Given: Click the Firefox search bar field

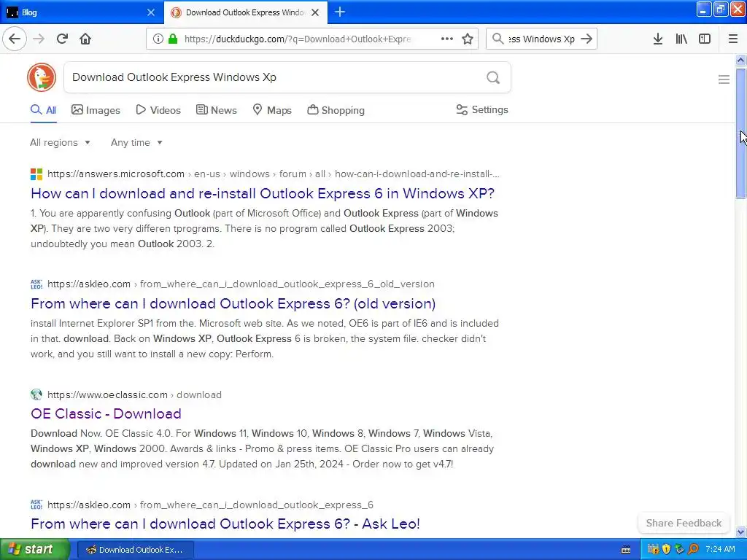Looking at the screenshot, I should [541, 39].
